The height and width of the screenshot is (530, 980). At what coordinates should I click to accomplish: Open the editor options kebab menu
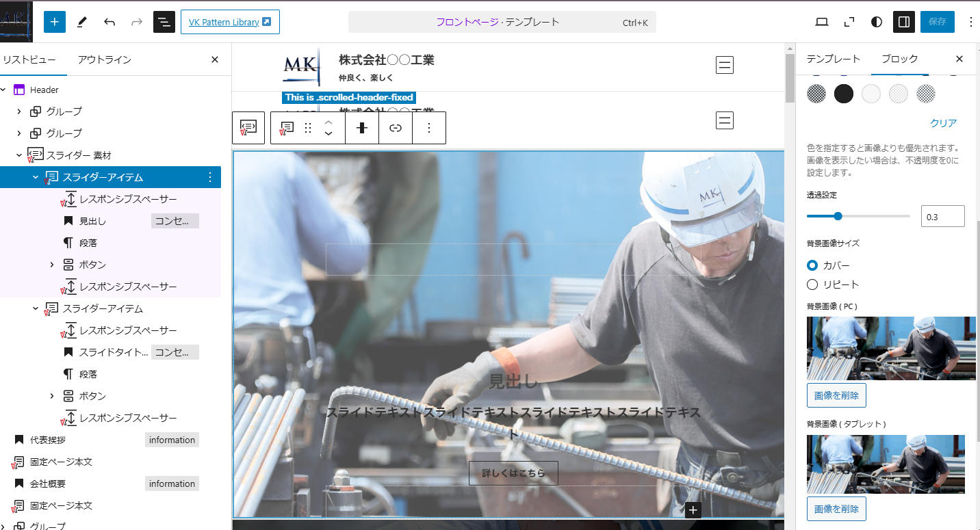pos(970,22)
